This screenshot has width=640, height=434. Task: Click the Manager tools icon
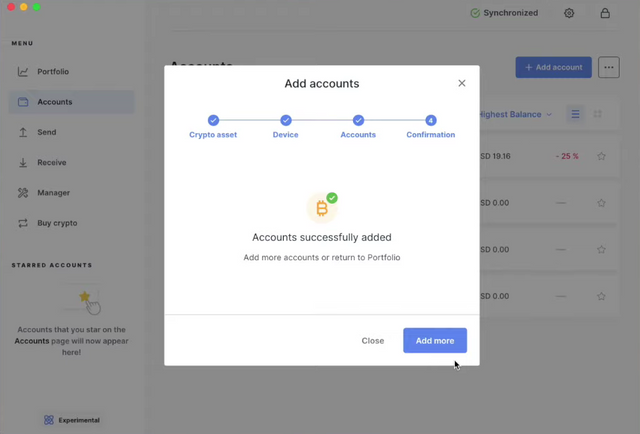pos(23,193)
